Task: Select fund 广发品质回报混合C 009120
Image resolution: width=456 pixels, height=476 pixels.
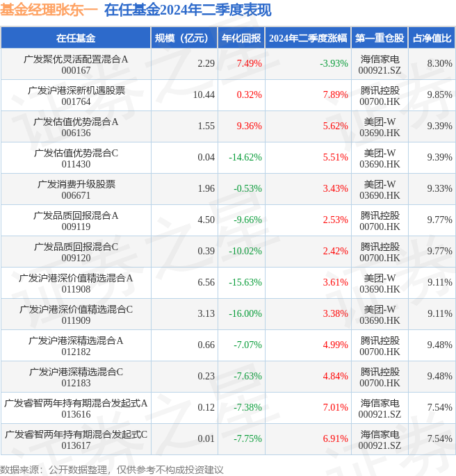Action: click(76, 252)
